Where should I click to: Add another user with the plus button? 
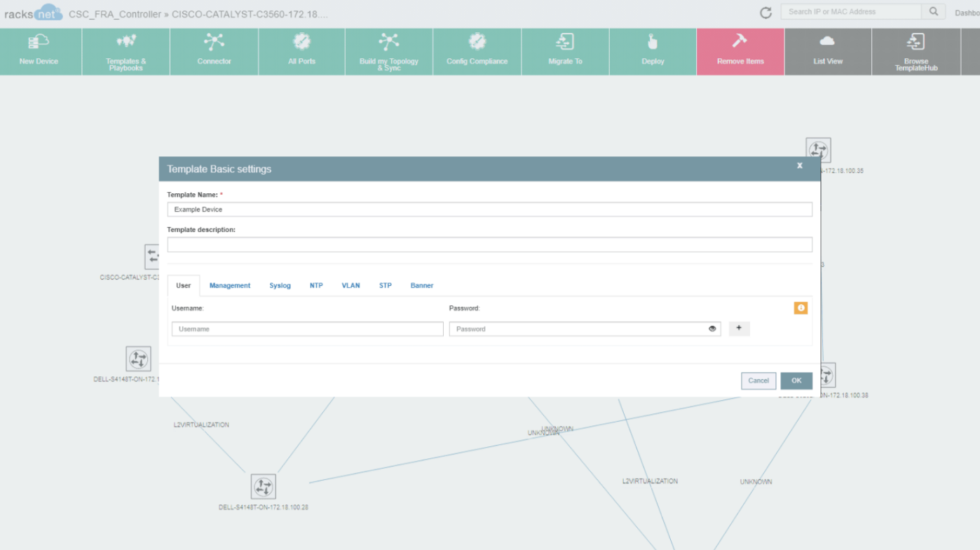point(739,329)
